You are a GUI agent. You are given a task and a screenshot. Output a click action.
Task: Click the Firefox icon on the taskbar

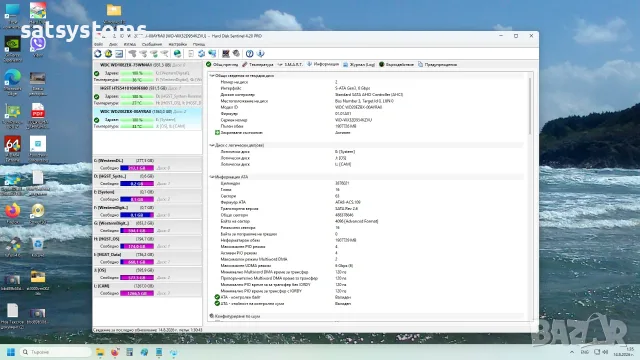[115, 352]
